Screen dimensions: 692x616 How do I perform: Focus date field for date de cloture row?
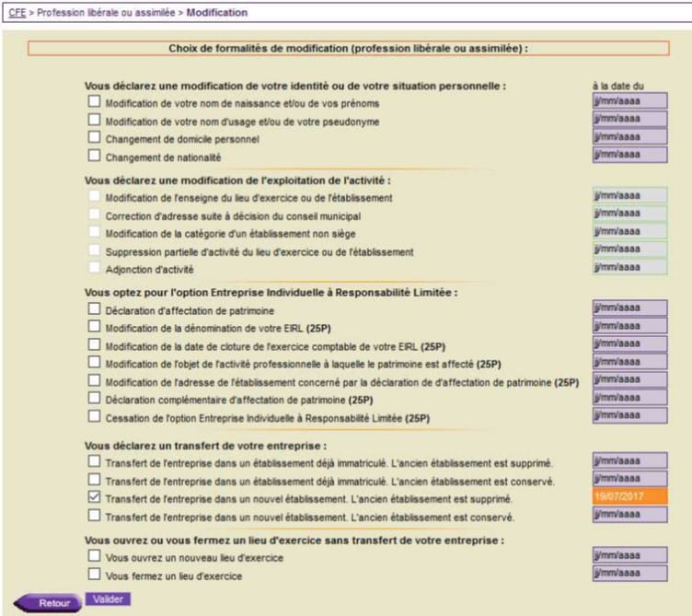click(629, 343)
